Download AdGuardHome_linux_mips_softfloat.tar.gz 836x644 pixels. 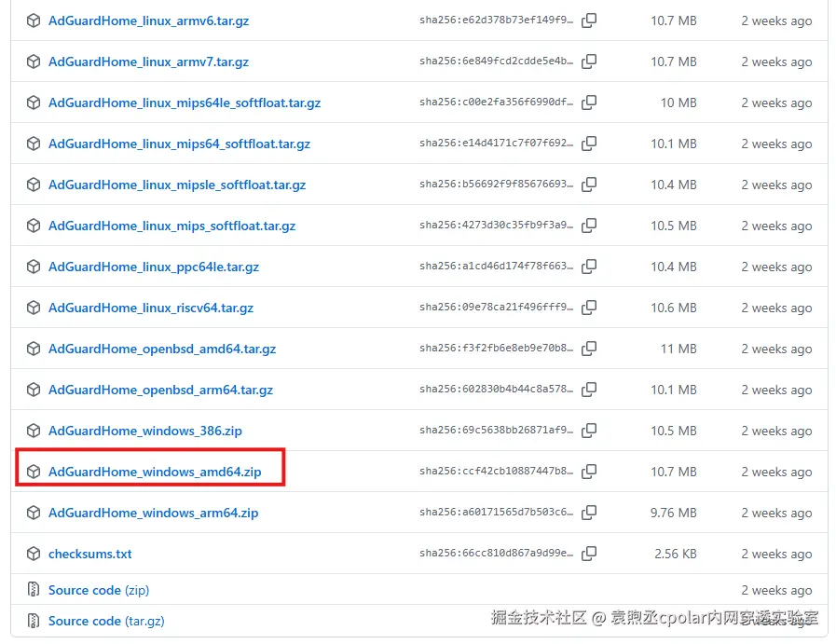pyautogui.click(x=171, y=226)
